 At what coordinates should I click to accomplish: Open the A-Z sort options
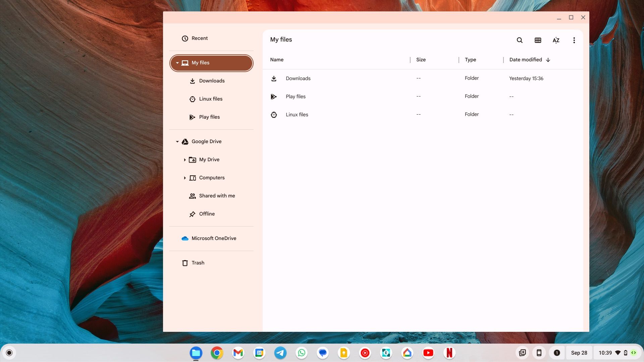(556, 40)
